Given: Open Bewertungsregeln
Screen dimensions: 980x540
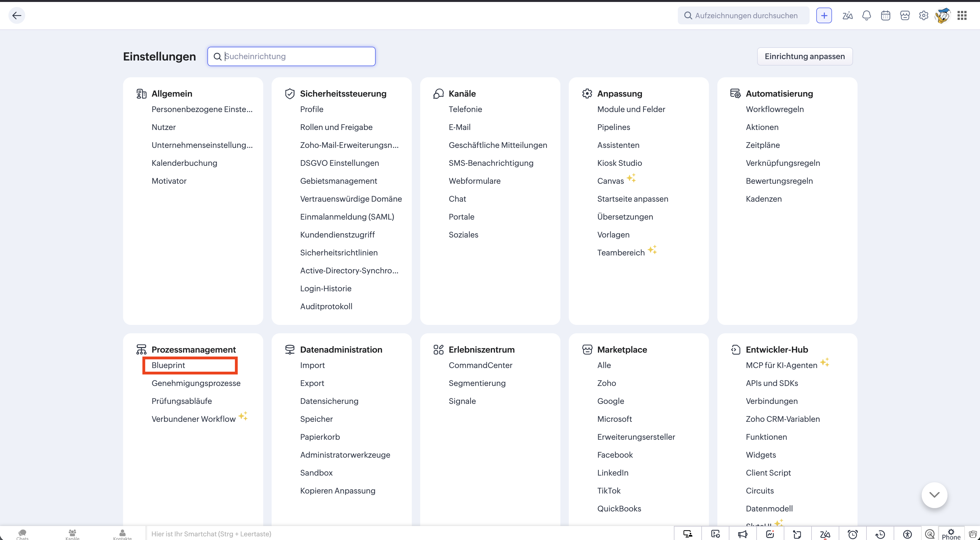Looking at the screenshot, I should click(x=779, y=181).
